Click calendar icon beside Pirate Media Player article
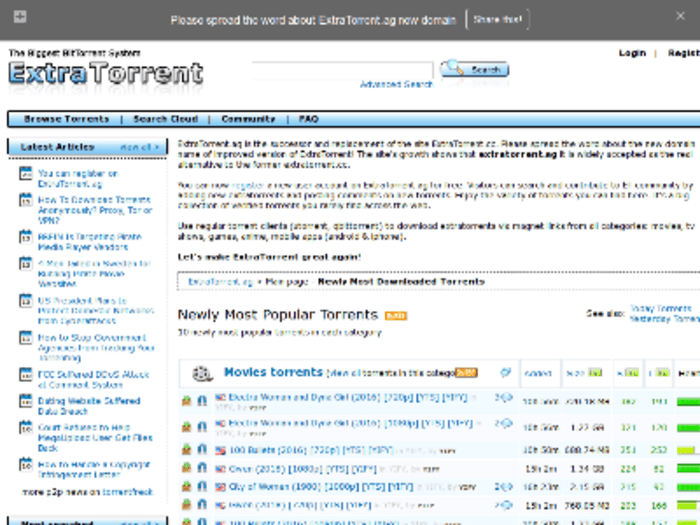The image size is (700, 525). (26, 237)
